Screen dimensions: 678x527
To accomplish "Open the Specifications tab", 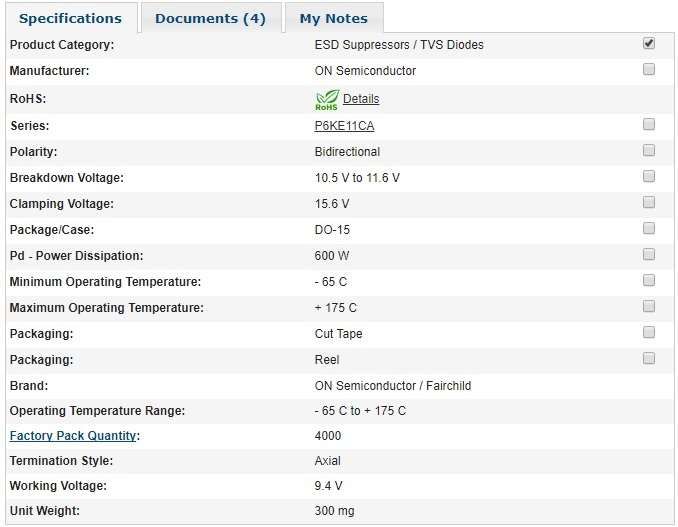I will 70,18.
